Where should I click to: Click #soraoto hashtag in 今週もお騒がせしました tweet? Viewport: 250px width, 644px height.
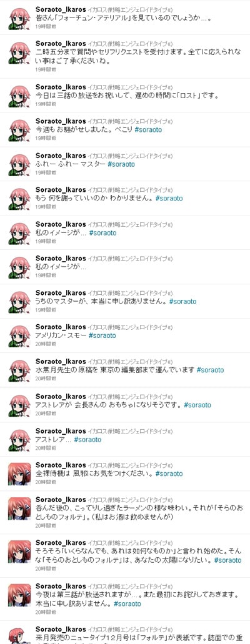pos(148,130)
